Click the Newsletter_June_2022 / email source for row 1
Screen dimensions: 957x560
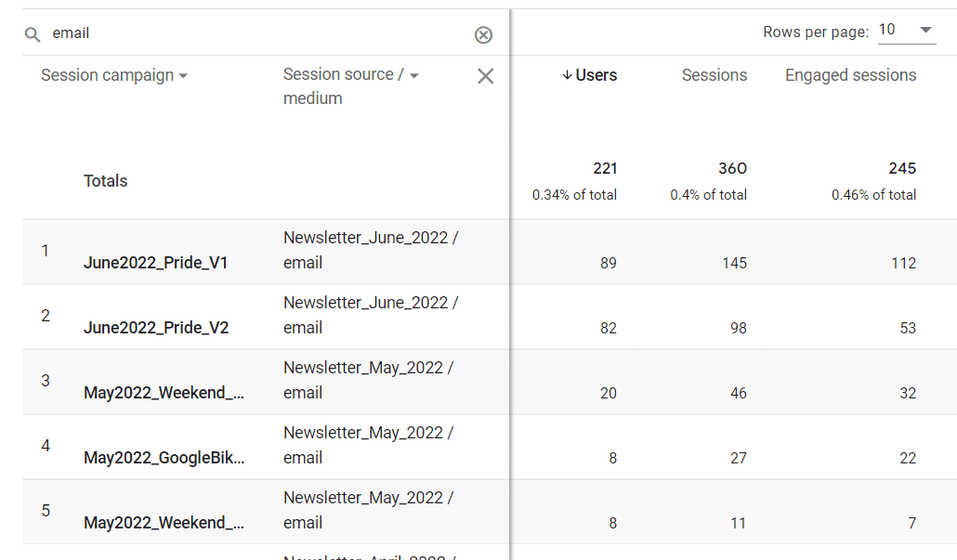coord(367,251)
